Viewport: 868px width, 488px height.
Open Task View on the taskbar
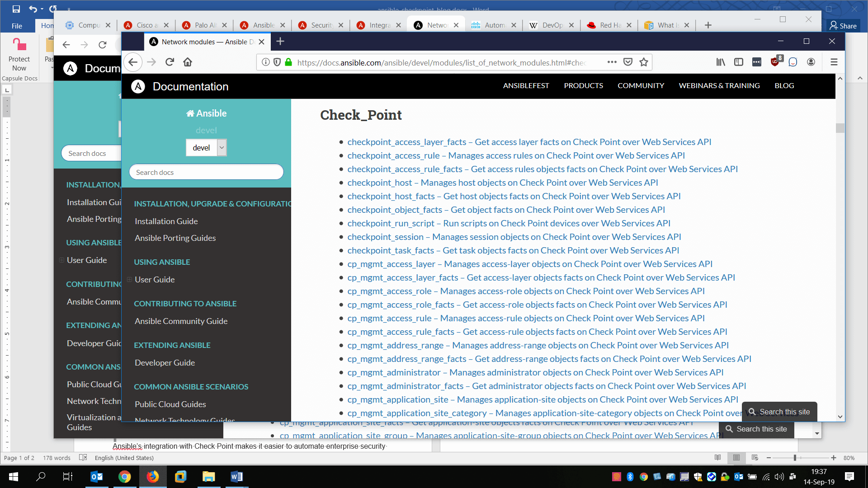click(x=67, y=477)
